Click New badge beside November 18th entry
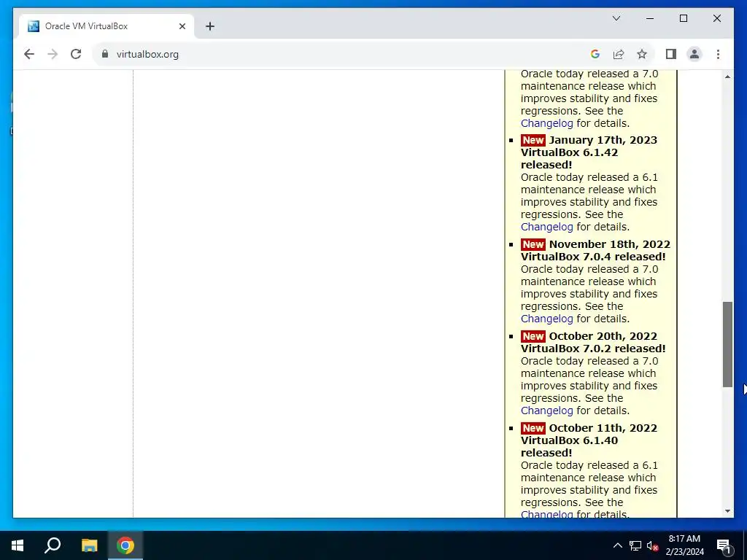The height and width of the screenshot is (560, 747). click(533, 244)
